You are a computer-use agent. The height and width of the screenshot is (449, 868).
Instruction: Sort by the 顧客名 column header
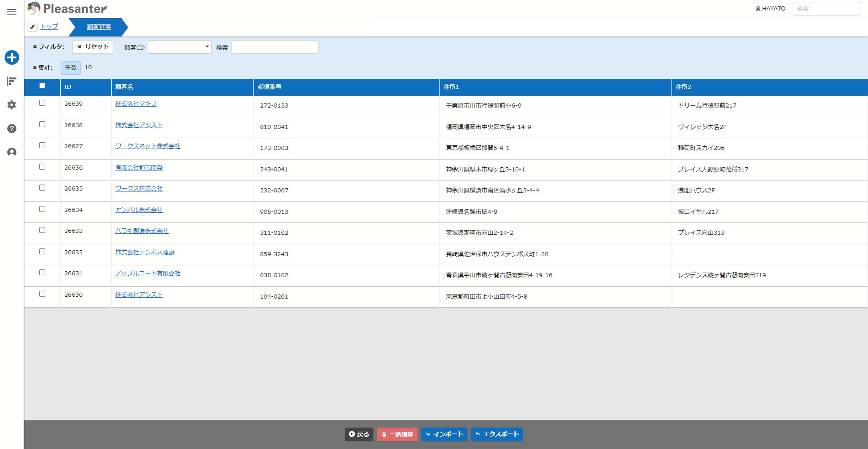182,87
